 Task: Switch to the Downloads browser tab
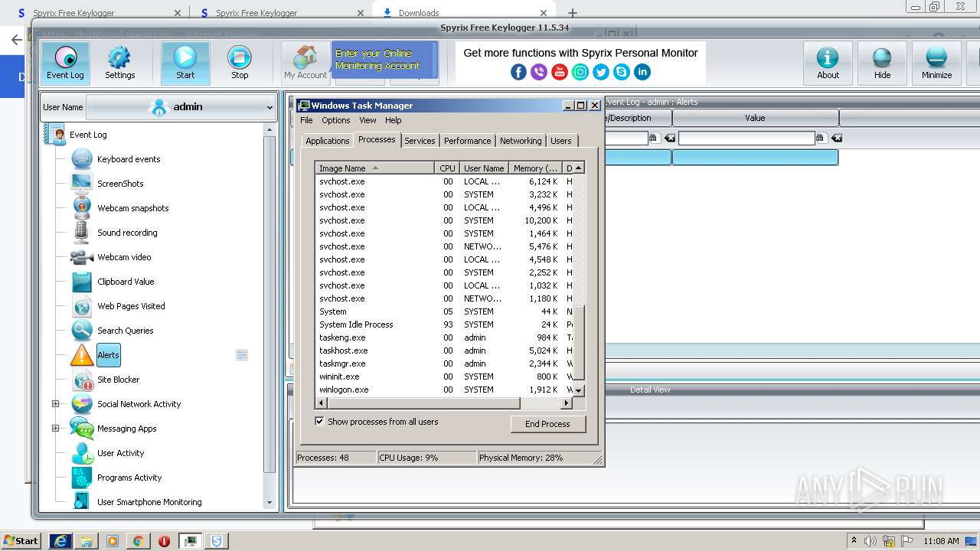(464, 12)
